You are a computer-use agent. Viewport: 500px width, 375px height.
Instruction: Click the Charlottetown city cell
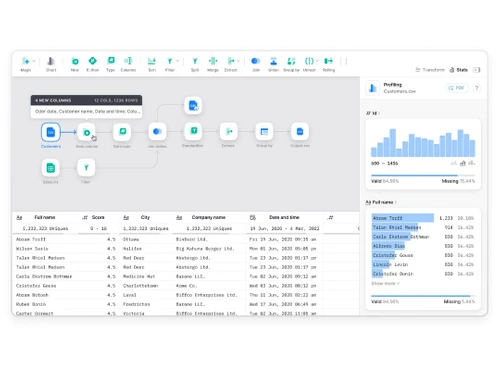[x=140, y=286]
